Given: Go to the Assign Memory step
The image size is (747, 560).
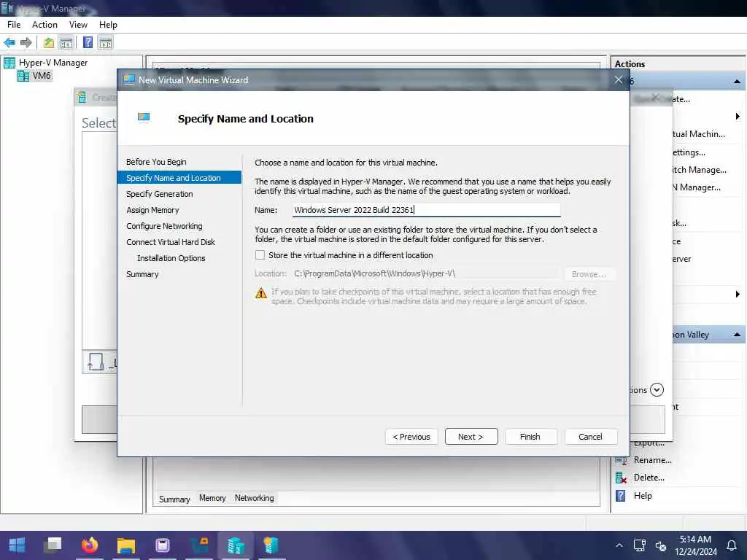Looking at the screenshot, I should tap(152, 210).
